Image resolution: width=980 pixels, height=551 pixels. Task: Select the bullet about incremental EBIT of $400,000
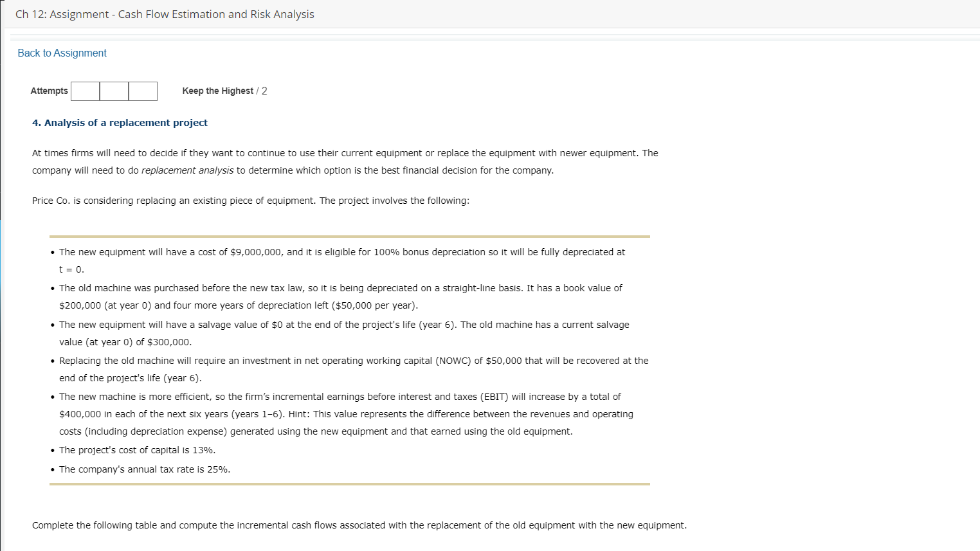point(340,396)
